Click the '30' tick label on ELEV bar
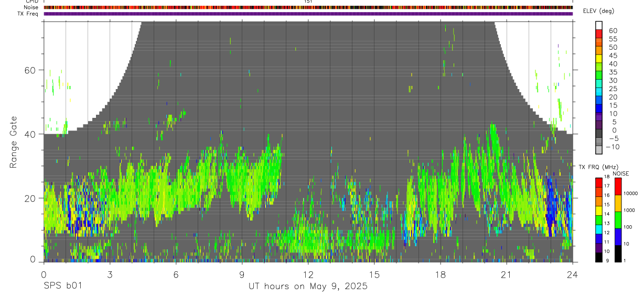The width and height of the screenshot is (644, 297). (613, 80)
